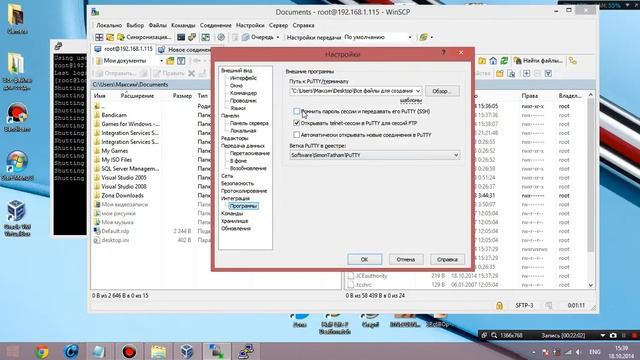
Task: Click the gear preferences icon in WinSCP toolbar
Action: click(221, 37)
